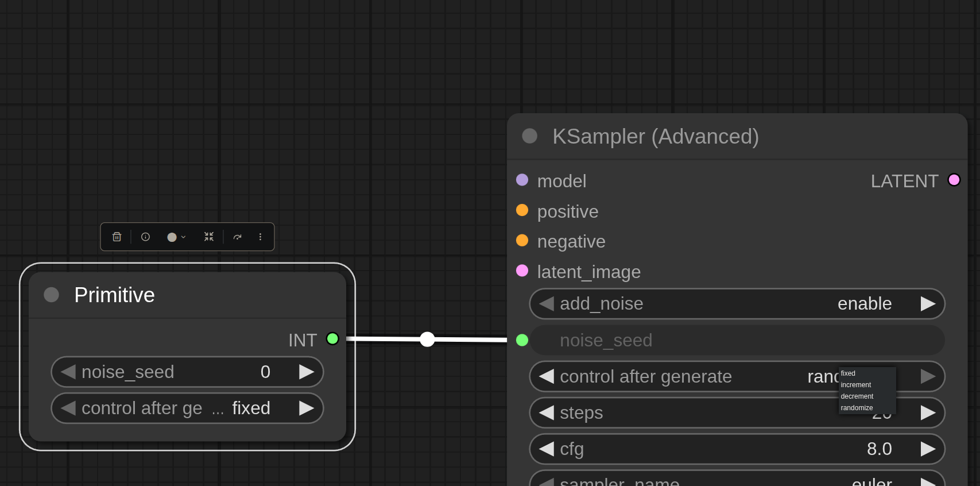This screenshot has height=486, width=980.
Task: Click the KSampler positive input slot
Action: [x=522, y=210]
